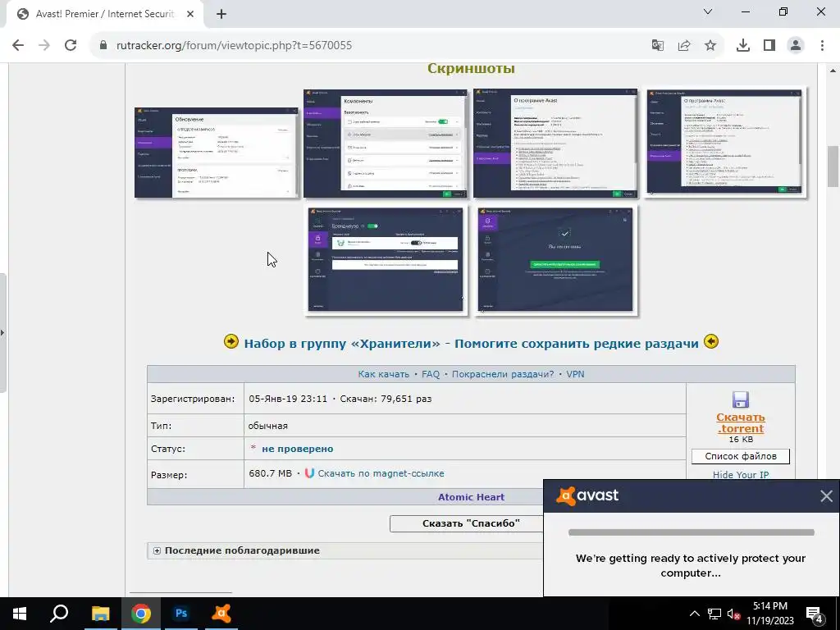840x630 pixels.
Task: Open Photoshop from the taskbar
Action: (x=181, y=614)
